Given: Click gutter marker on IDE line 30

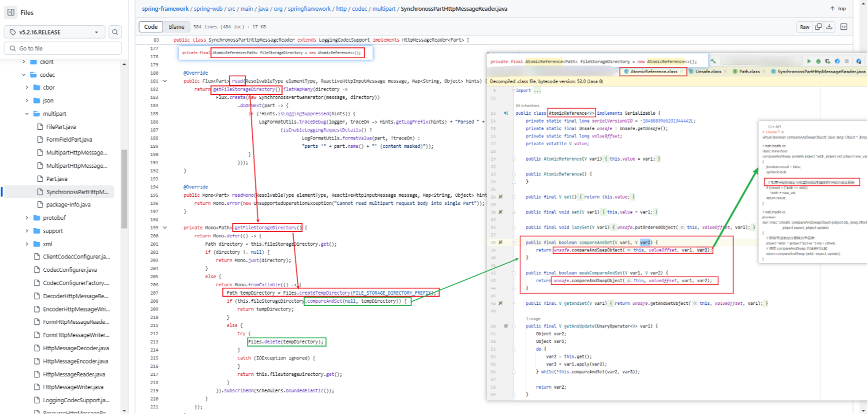Looking at the screenshot, I should (x=500, y=212).
